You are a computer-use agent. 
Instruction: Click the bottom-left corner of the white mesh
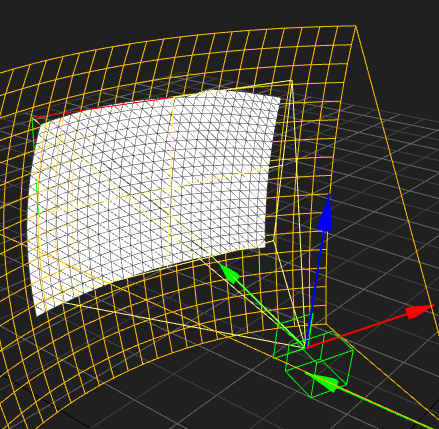37,315
